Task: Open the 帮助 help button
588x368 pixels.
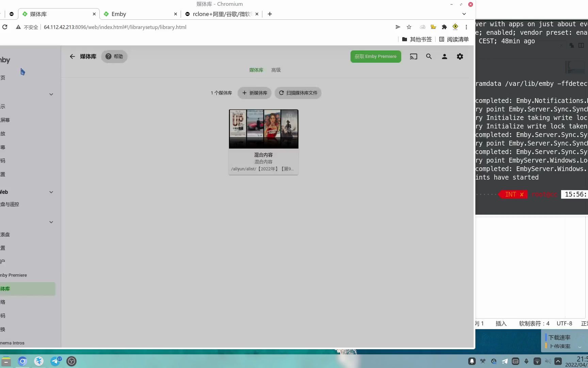Action: coord(114,57)
